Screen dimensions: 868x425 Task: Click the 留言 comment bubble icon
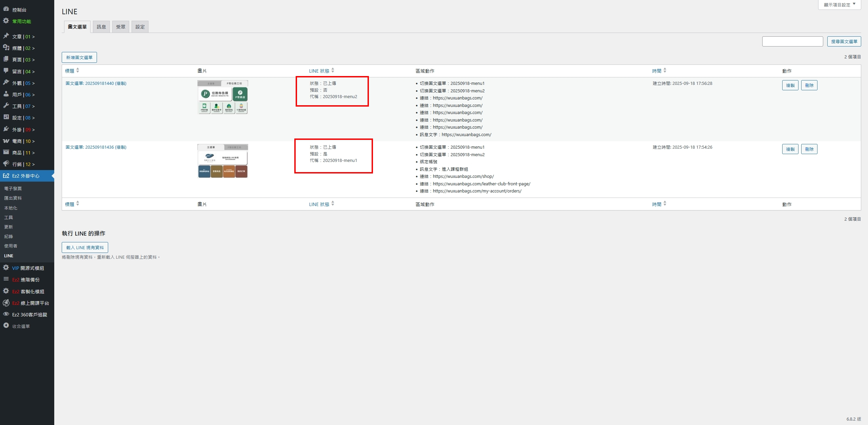(x=6, y=71)
